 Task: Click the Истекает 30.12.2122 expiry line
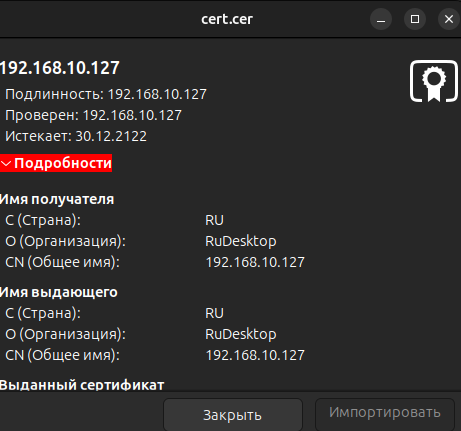pyautogui.click(x=76, y=136)
